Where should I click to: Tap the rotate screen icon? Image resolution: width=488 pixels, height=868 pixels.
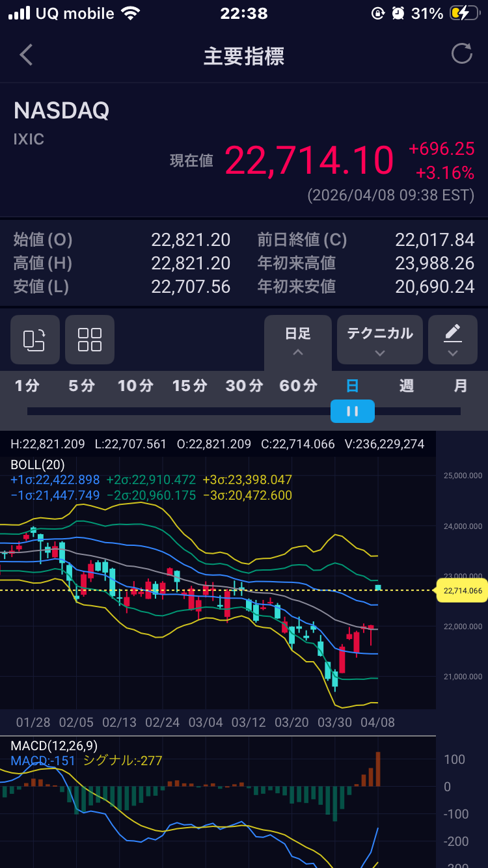[35, 340]
